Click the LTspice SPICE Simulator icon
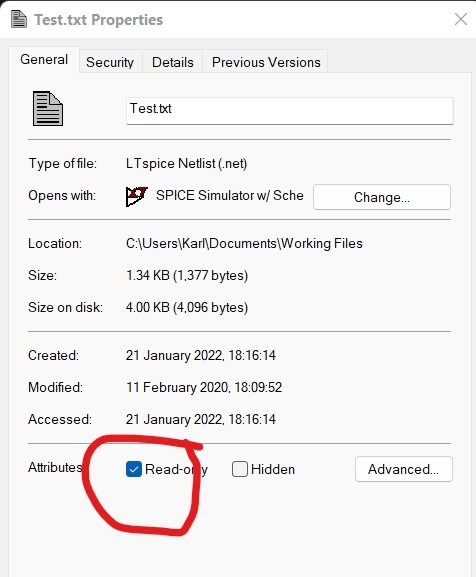Screen dimensions: 476x577 [136, 196]
